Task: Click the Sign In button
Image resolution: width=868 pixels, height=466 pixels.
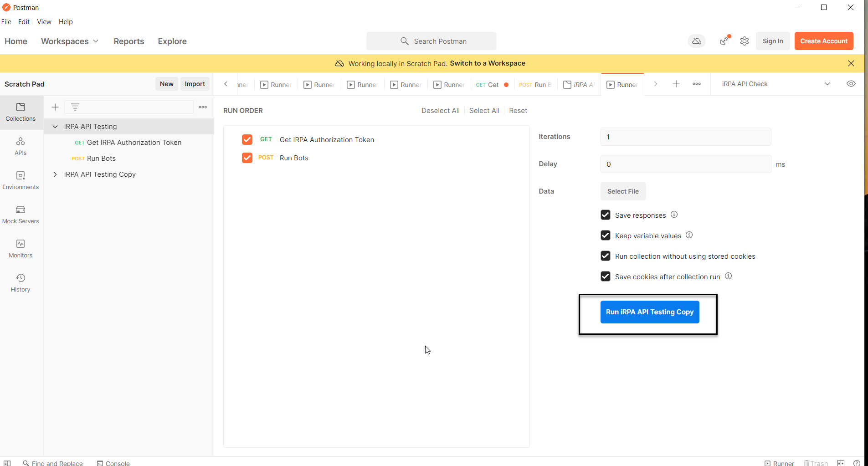Action: point(773,41)
